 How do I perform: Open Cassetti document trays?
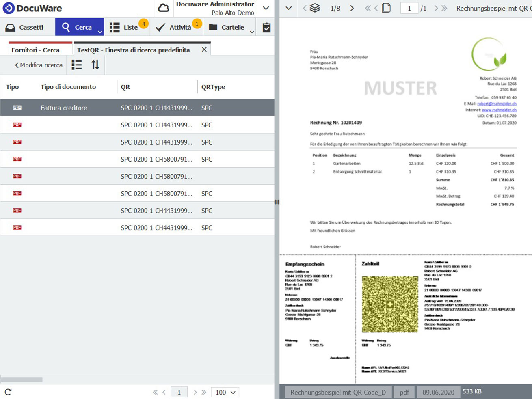pyautogui.click(x=24, y=27)
